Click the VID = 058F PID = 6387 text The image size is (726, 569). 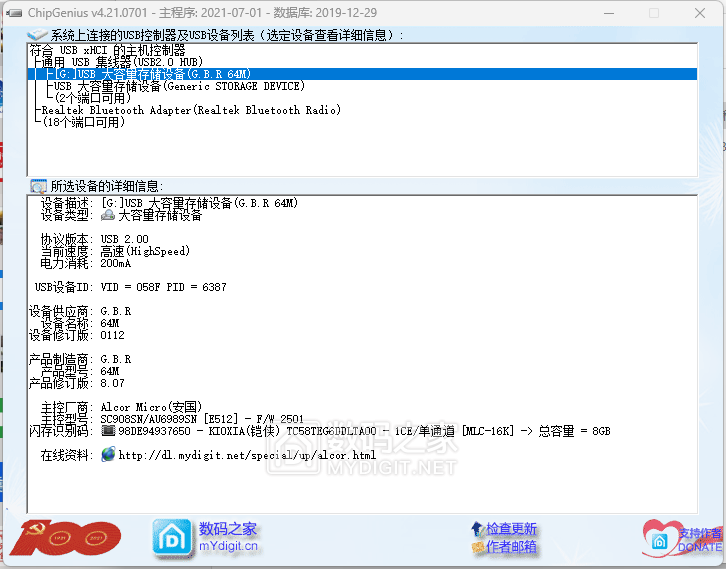(x=163, y=287)
